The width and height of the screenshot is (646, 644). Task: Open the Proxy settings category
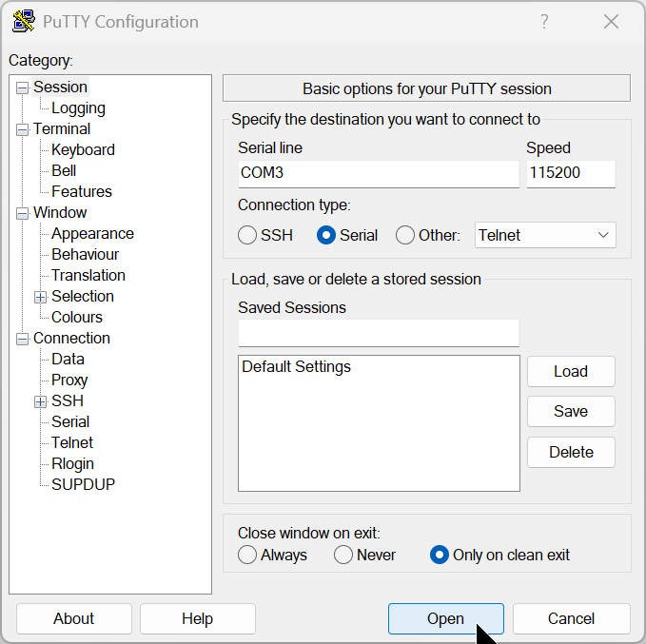(x=69, y=380)
